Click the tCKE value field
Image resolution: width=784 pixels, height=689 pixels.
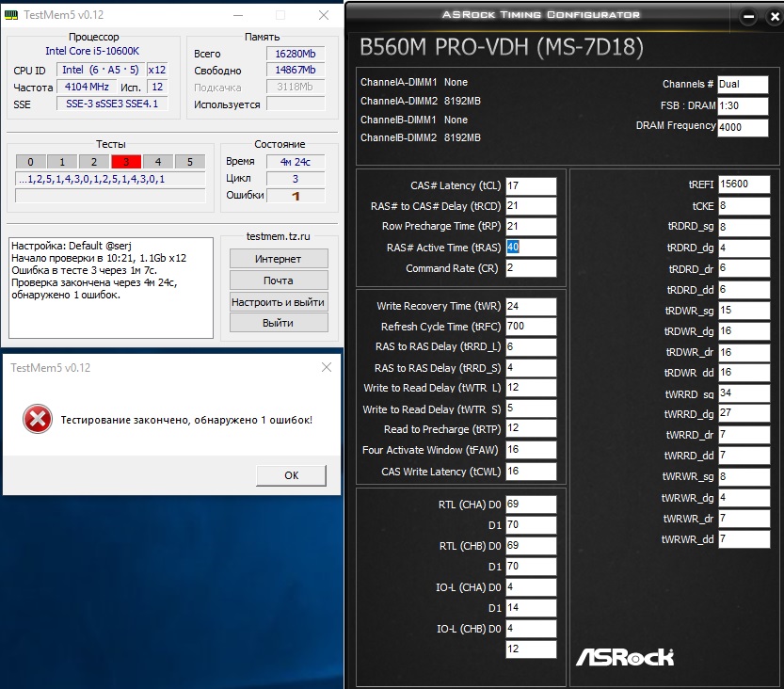point(744,206)
